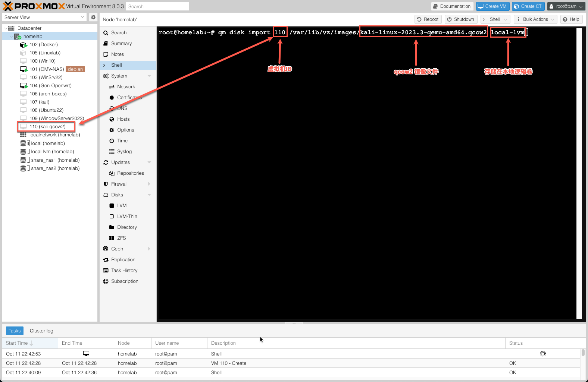This screenshot has height=382, width=588.
Task: Open Task History menu item
Action: click(x=128, y=271)
